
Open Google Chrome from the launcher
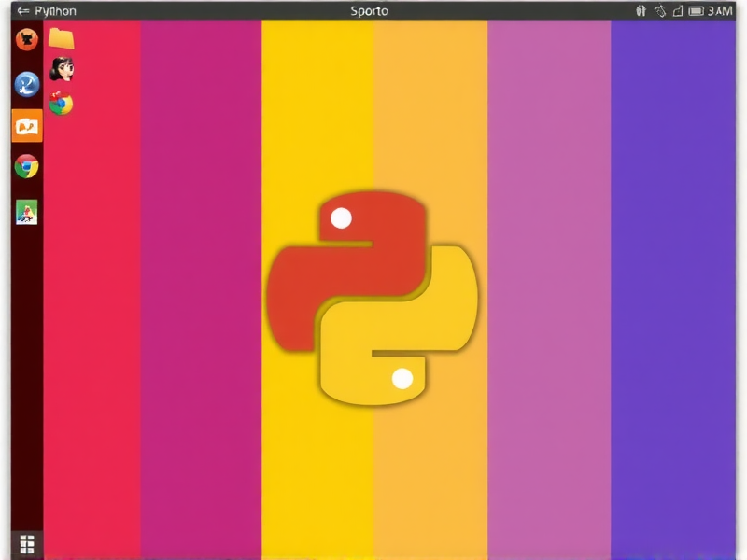click(x=25, y=167)
